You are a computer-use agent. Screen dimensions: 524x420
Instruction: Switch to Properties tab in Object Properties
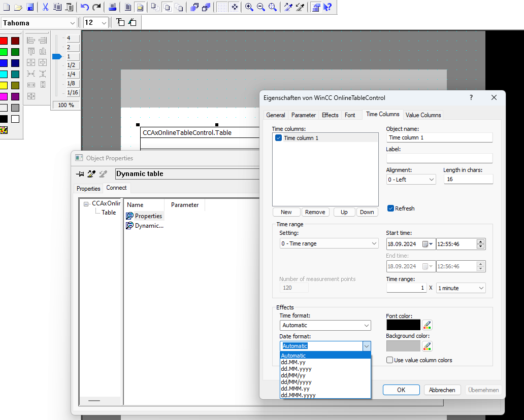coord(88,189)
